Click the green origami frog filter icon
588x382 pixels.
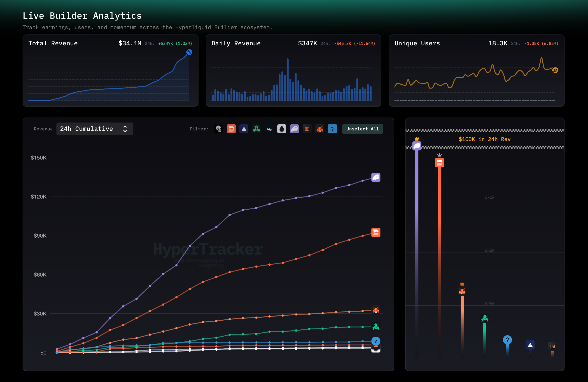point(257,129)
